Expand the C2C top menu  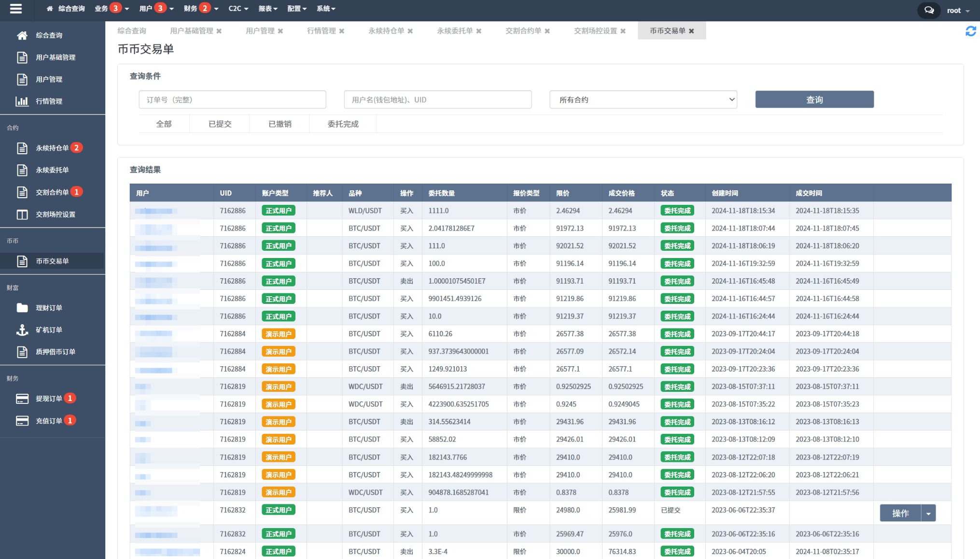pyautogui.click(x=238, y=9)
